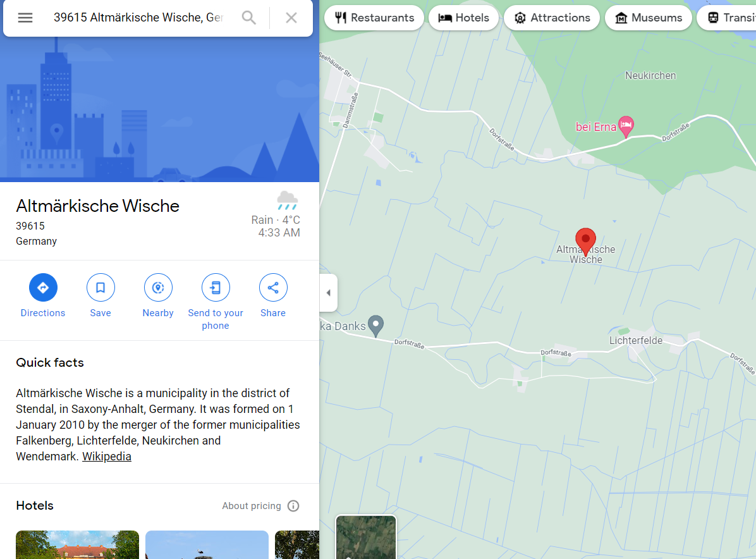Clear the search with the X icon
Image resolution: width=756 pixels, height=559 pixels.
coord(291,18)
